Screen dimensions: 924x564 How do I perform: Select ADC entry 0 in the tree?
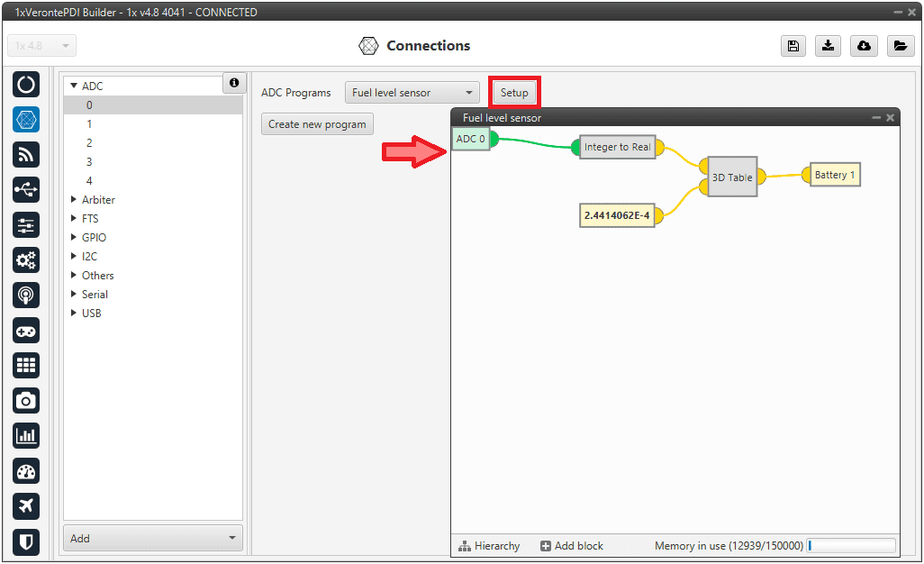152,105
